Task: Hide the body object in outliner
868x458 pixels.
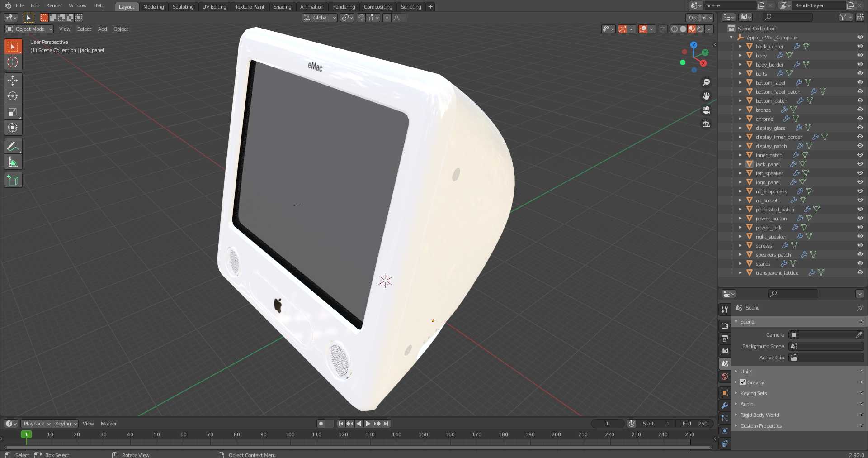Action: tap(860, 55)
